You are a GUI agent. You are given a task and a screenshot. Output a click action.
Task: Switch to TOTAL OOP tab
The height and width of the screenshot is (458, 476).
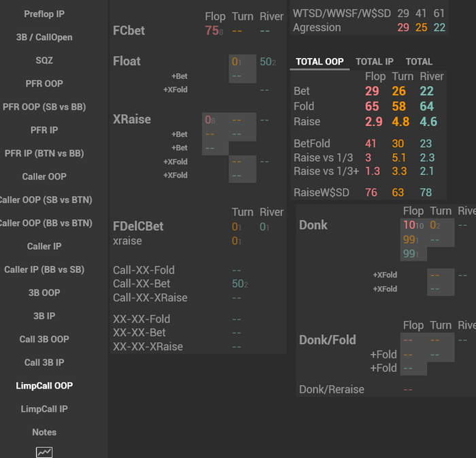[320, 62]
